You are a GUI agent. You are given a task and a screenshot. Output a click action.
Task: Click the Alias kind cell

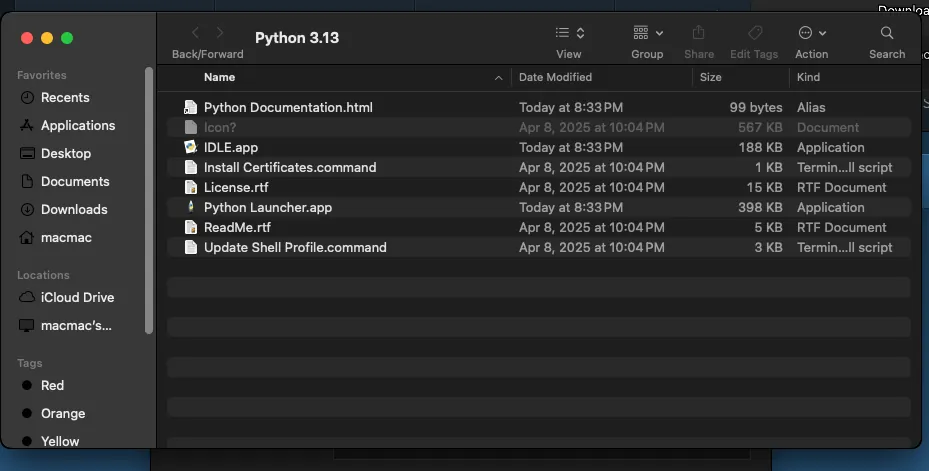click(x=811, y=107)
